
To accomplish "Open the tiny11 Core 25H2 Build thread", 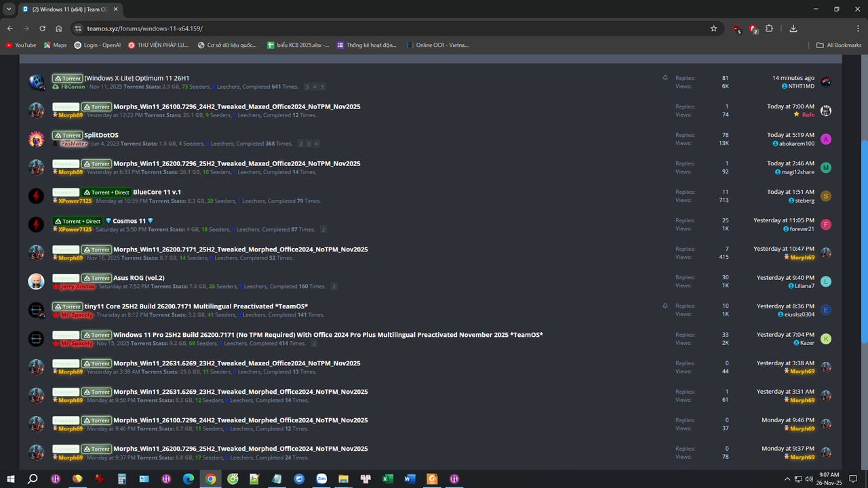I will coord(196,306).
